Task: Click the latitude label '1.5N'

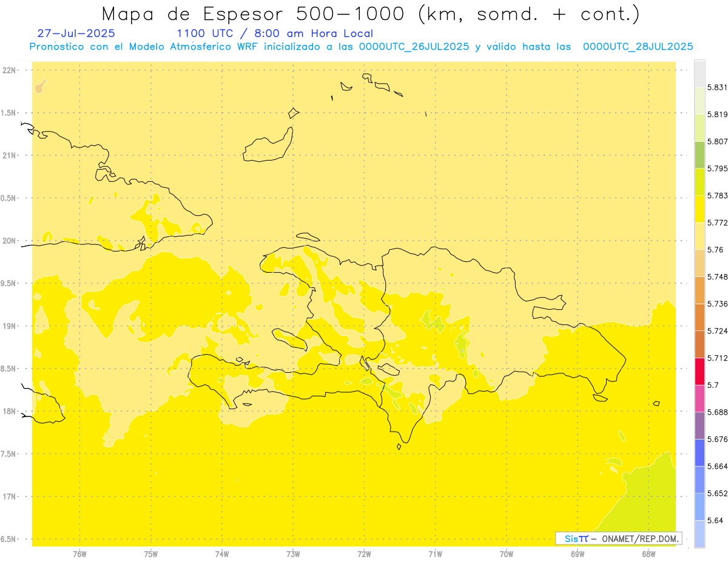Action: tap(9, 113)
